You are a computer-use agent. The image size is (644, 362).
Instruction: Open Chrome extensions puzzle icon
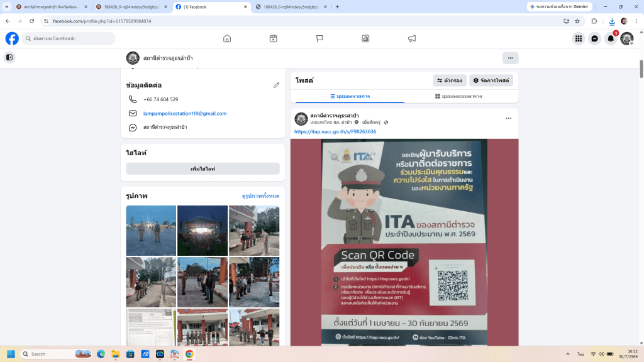point(594,21)
